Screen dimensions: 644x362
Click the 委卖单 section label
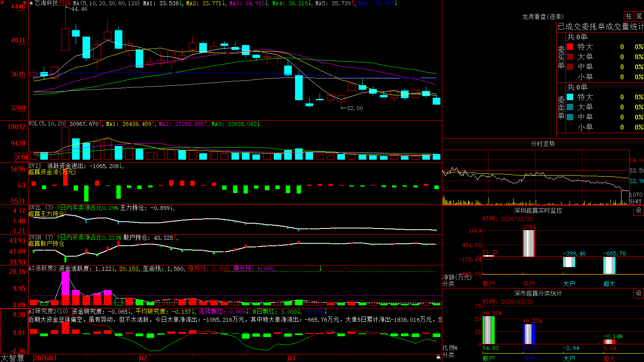[x=561, y=107]
